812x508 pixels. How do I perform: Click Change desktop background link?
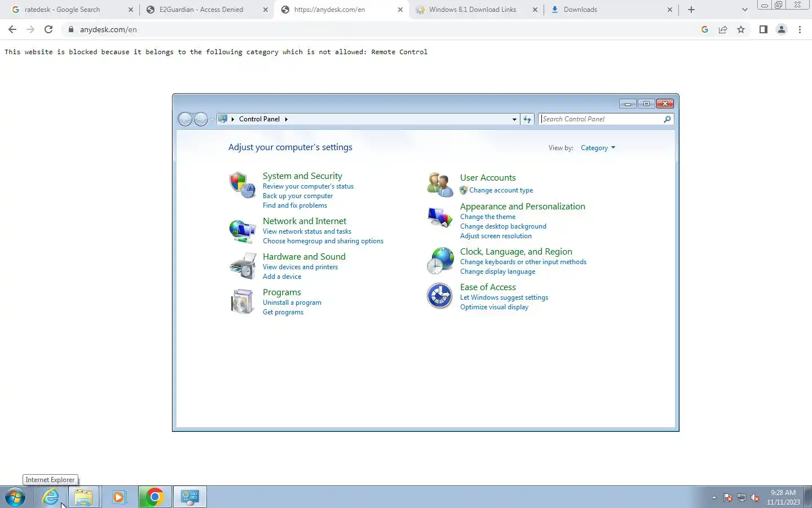[x=503, y=226]
